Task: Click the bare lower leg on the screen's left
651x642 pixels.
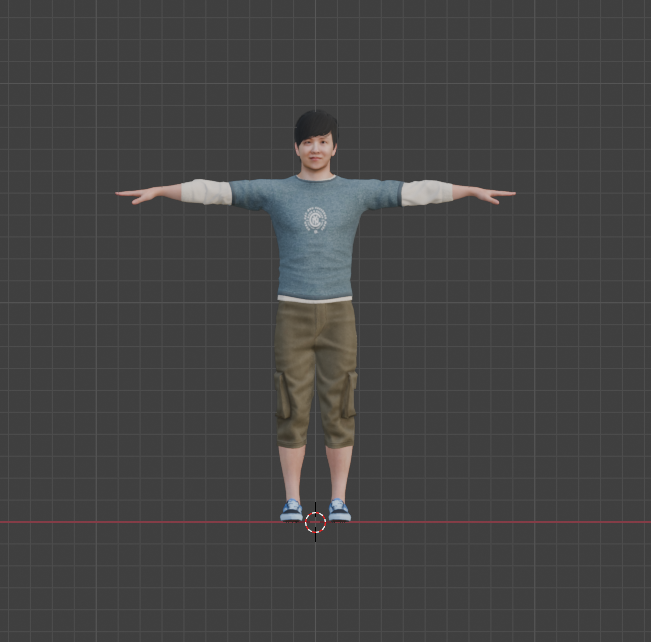Action: click(x=292, y=470)
